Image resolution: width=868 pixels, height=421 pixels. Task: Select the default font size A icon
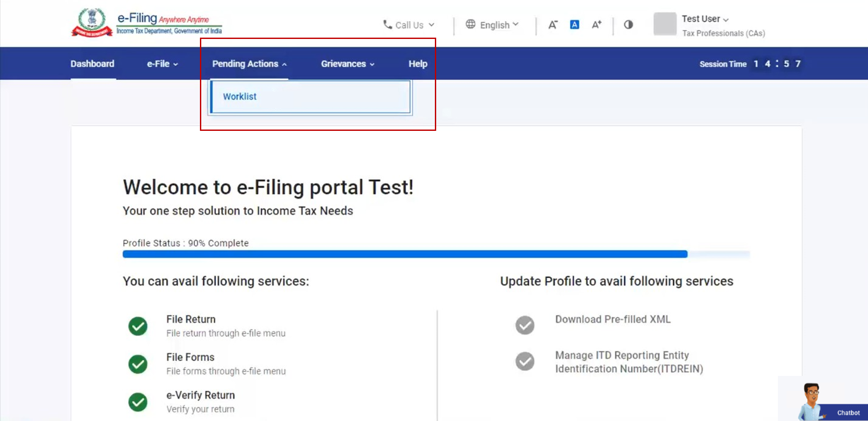(x=574, y=25)
